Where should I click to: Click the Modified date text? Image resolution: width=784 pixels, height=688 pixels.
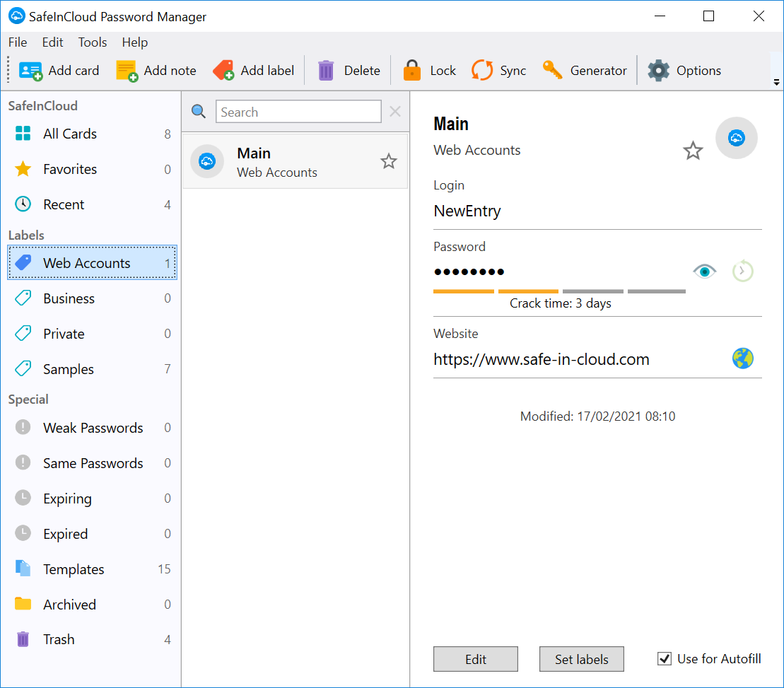tap(597, 416)
